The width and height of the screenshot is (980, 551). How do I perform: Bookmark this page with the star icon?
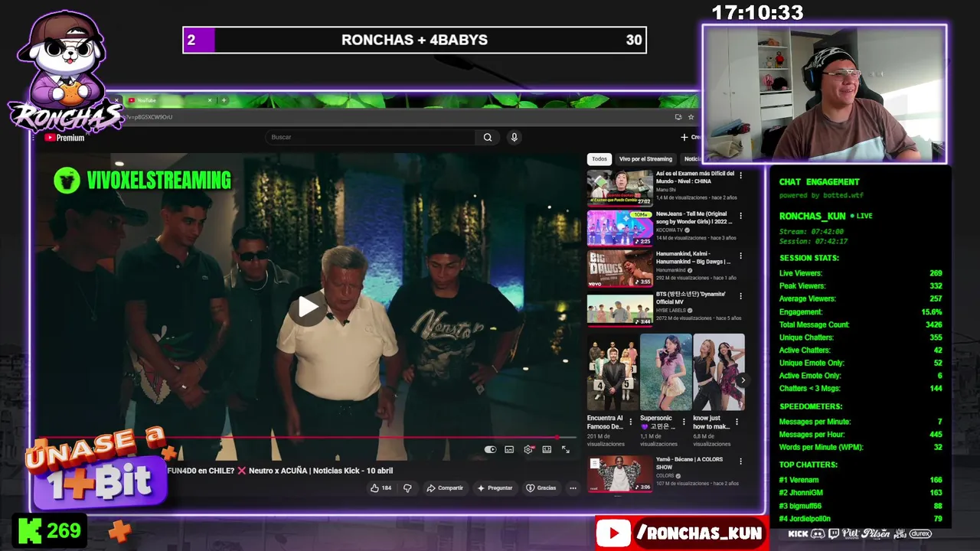691,117
